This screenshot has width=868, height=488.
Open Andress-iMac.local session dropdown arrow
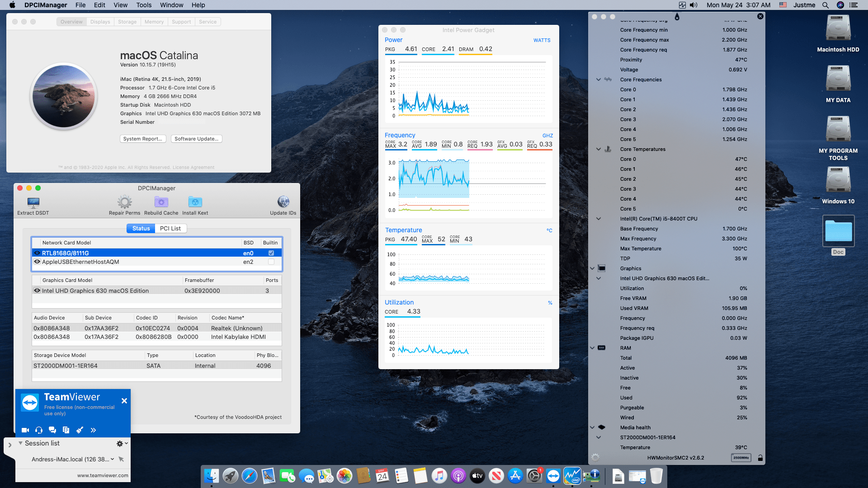[112, 459]
